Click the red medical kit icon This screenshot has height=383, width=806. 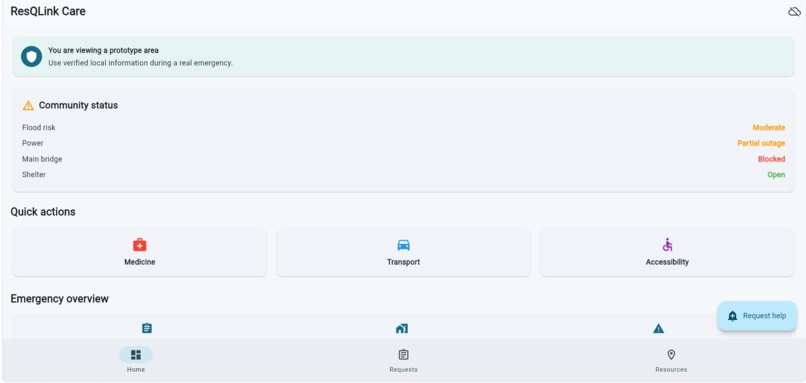140,245
